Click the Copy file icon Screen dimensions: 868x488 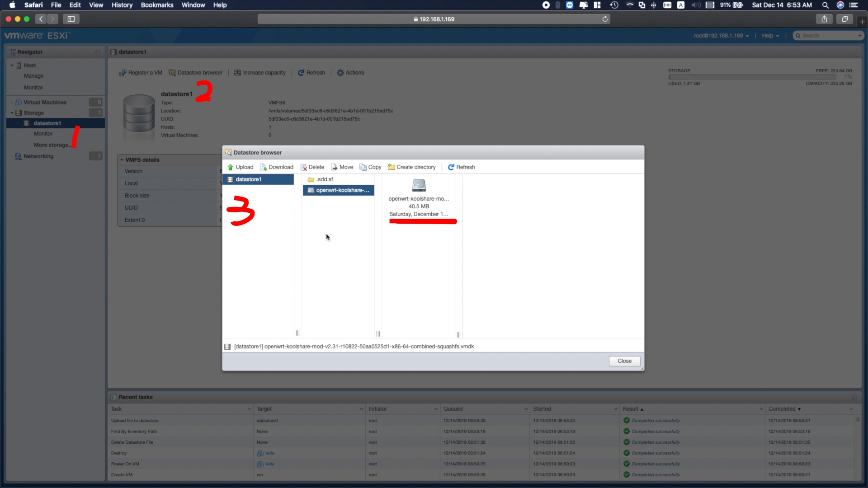coord(363,167)
